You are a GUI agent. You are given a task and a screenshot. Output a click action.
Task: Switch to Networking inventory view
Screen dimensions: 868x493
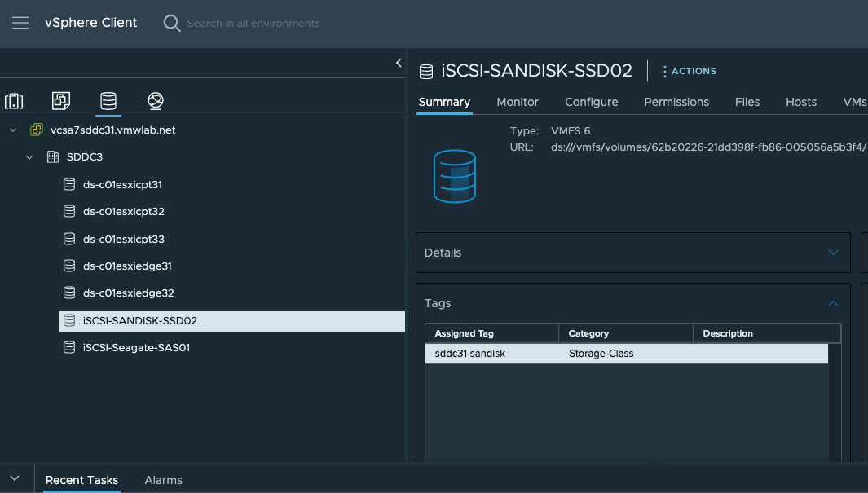156,101
